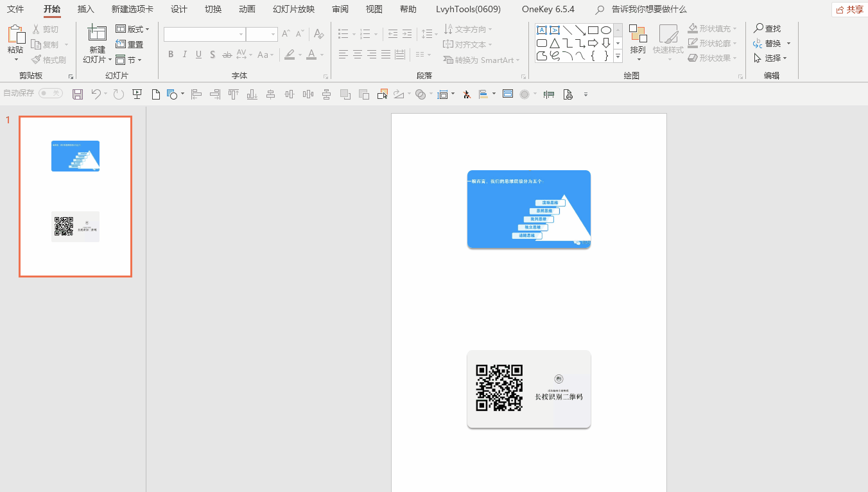
Task: Open the Select (选择) dropdown
Action: (770, 58)
